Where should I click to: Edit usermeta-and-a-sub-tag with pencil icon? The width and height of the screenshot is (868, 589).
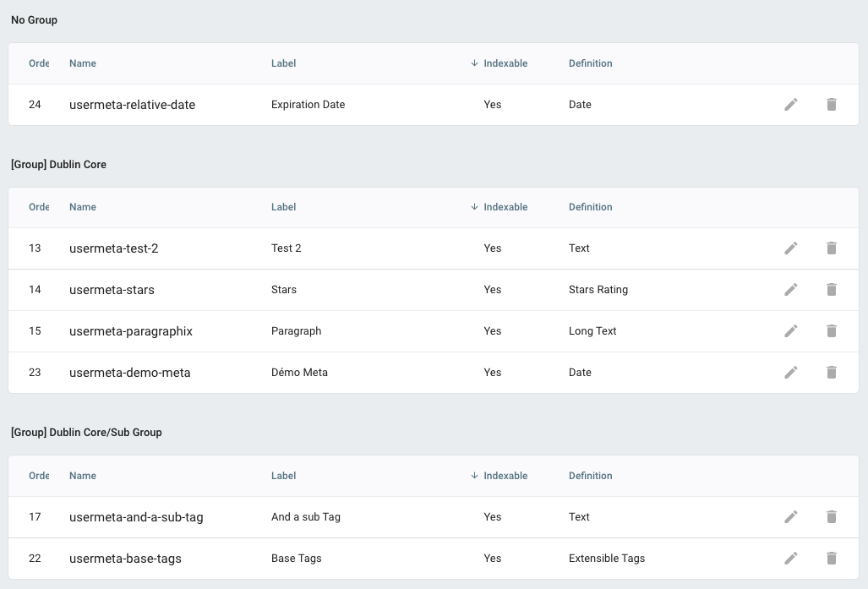[x=791, y=517]
